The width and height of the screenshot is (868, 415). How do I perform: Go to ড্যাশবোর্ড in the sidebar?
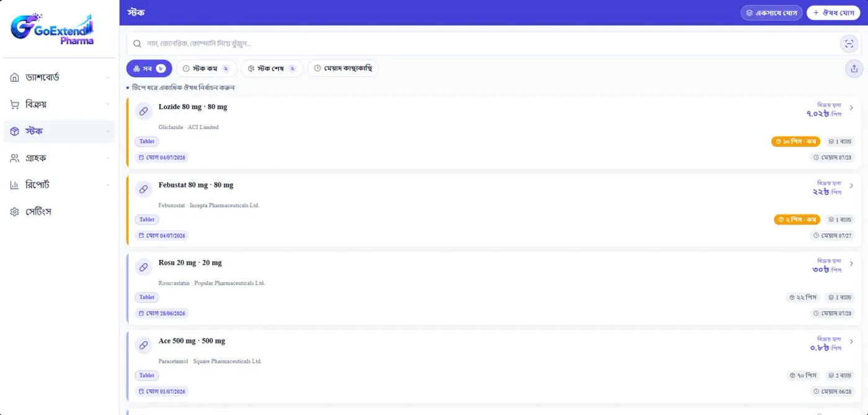tap(59, 78)
